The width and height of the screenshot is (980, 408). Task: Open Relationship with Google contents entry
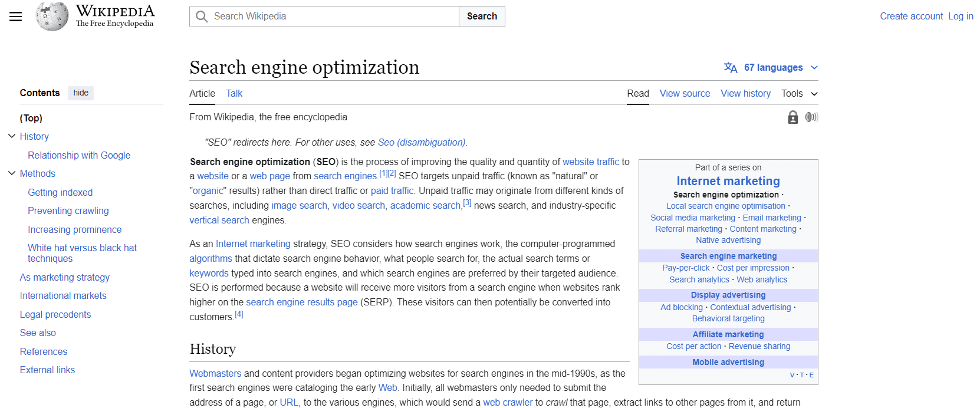79,155
